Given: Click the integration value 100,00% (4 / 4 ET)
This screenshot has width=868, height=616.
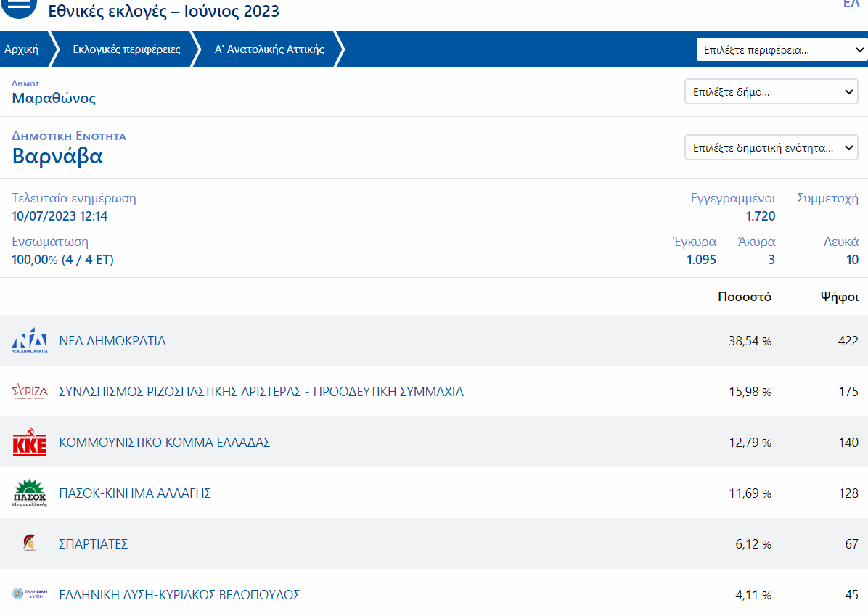Looking at the screenshot, I should (62, 260).
